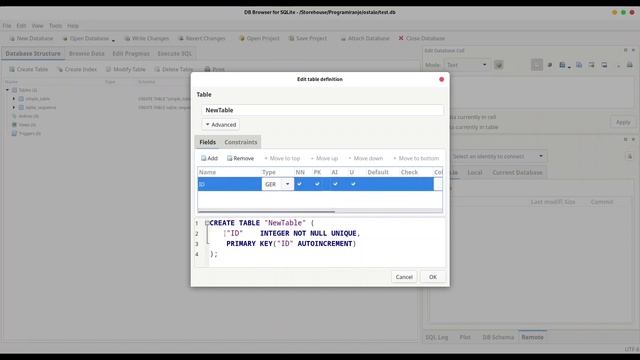
Task: Click Modify Table in the structure toolbar
Action: pos(125,69)
